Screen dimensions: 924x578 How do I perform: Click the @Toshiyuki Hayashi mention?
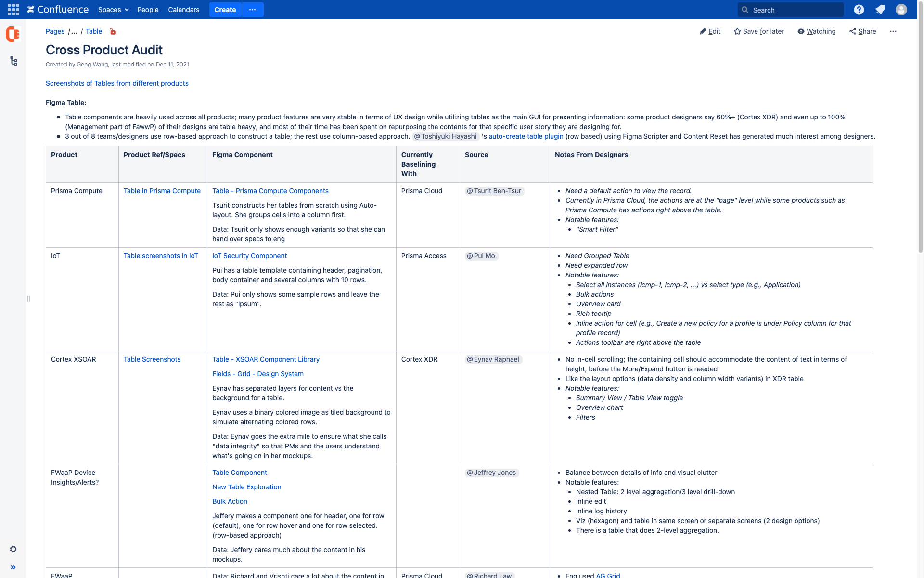[446, 136]
